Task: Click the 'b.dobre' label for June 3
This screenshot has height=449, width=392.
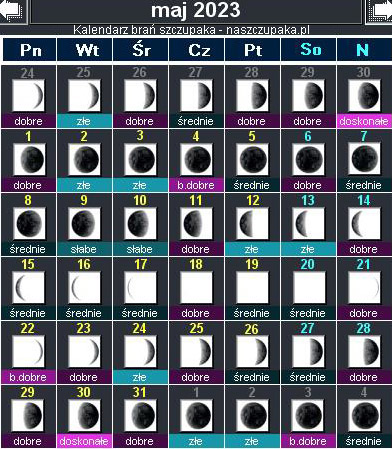Action: 308,441
